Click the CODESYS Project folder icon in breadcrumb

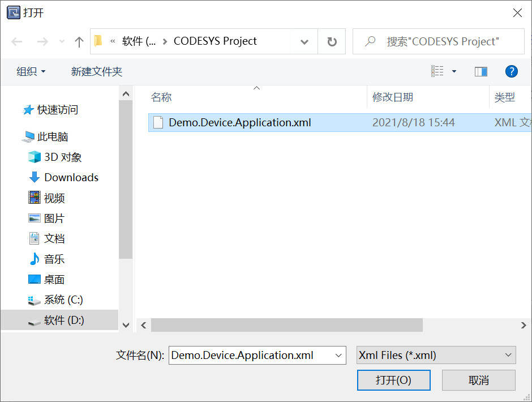click(x=98, y=41)
